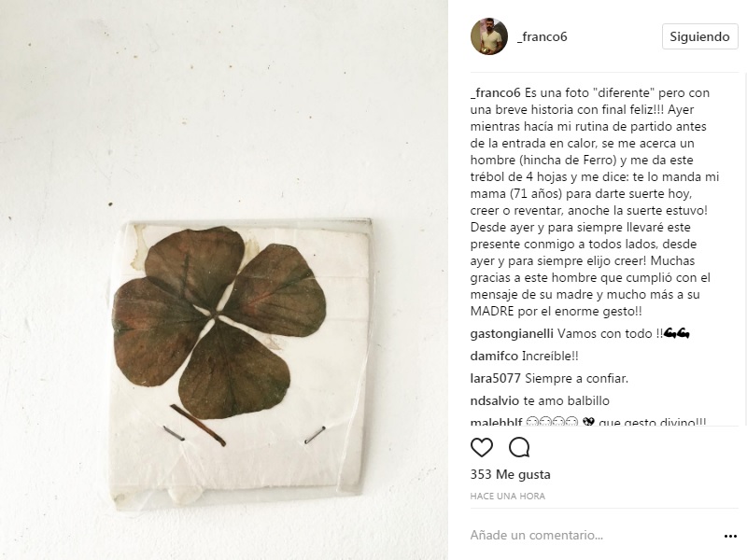Click the Vamos con todo comment
Viewport: 747px width, 560px height.
pos(623,334)
